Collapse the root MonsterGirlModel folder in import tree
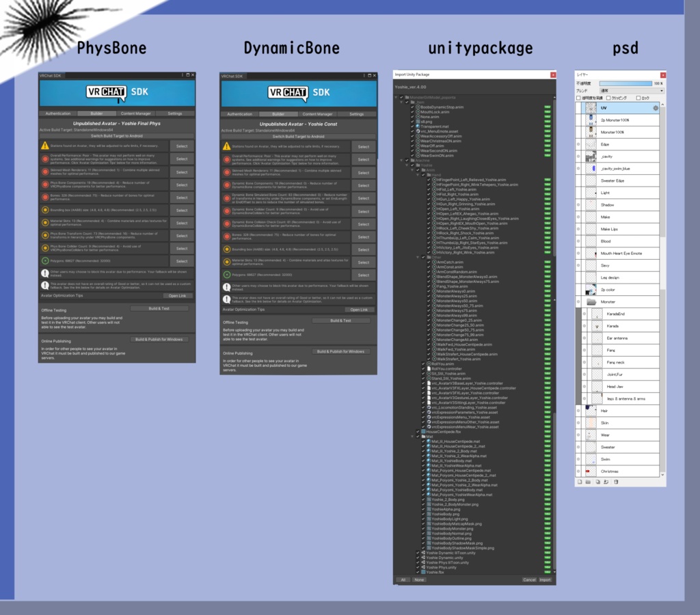Viewport: 700px width, 615px height. tap(396, 97)
